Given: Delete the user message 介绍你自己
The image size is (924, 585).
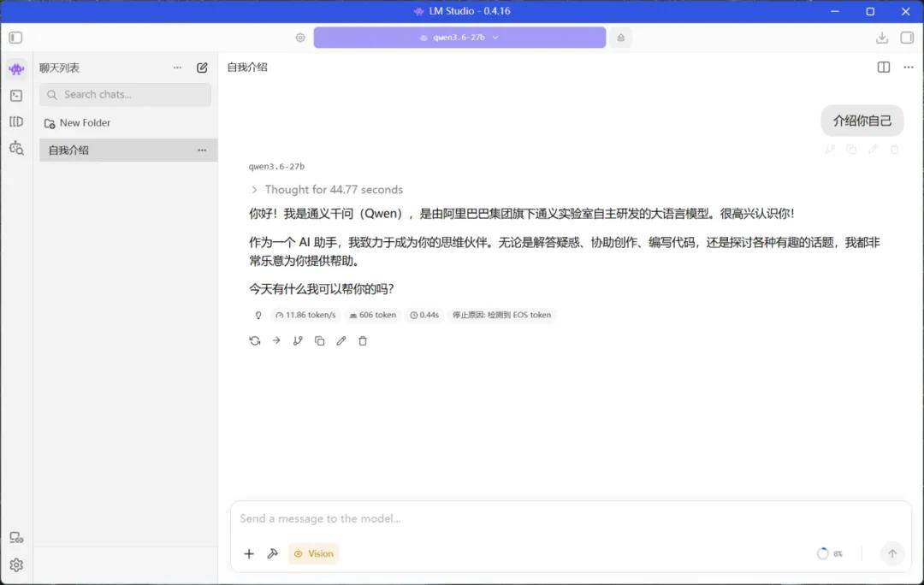Looking at the screenshot, I should (x=895, y=150).
